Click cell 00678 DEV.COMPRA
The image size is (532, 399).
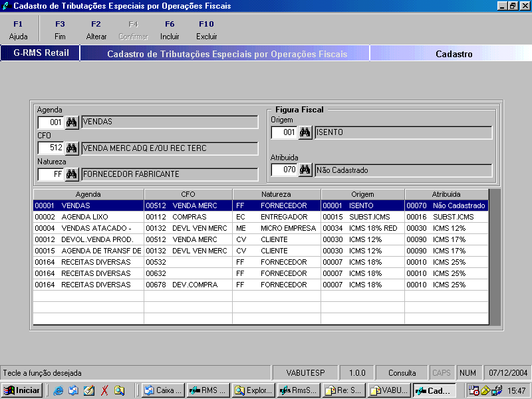point(188,285)
